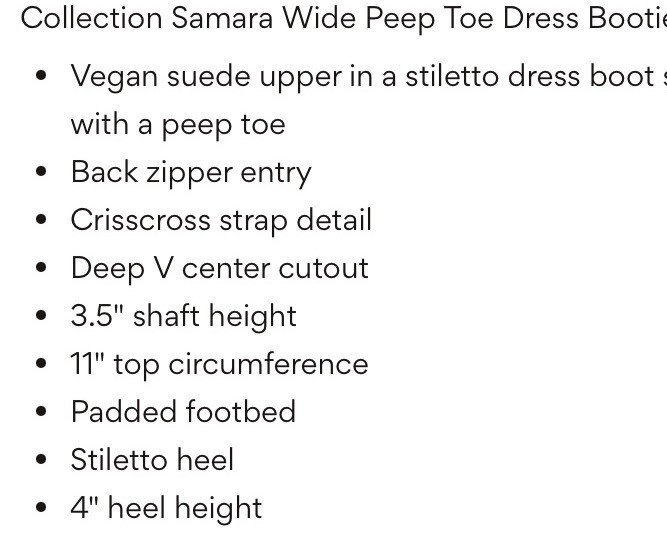The width and height of the screenshot is (667, 546).
Task: Select the 'Stiletto heel' text
Action: pos(152,460)
